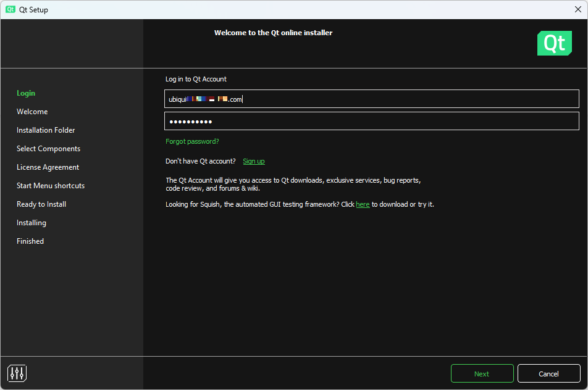The image size is (588, 390).
Task: Select the Start Menu shortcuts step
Action: pos(51,186)
